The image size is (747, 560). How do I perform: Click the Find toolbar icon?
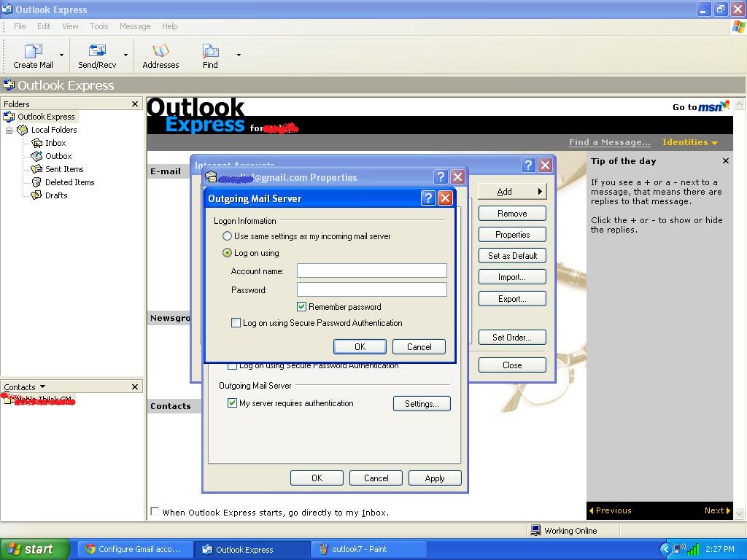pyautogui.click(x=210, y=50)
